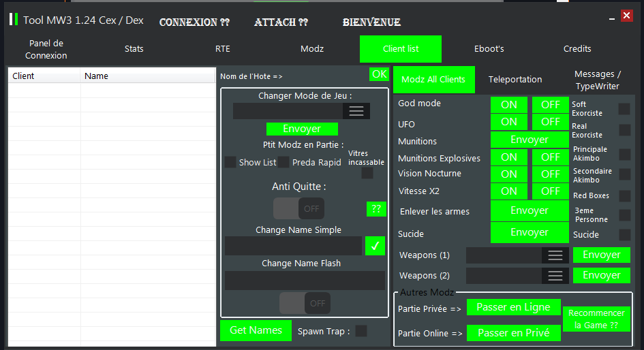
Task: Minimize the Tool MW3 window
Action: (611, 19)
